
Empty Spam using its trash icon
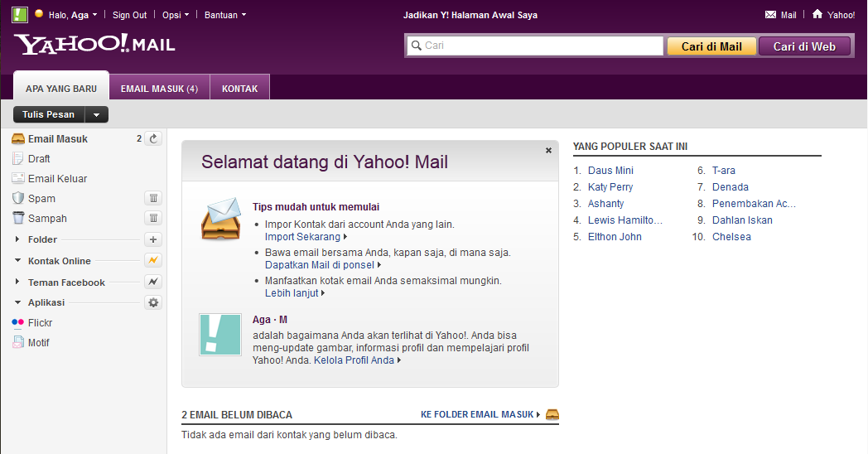pyautogui.click(x=153, y=198)
